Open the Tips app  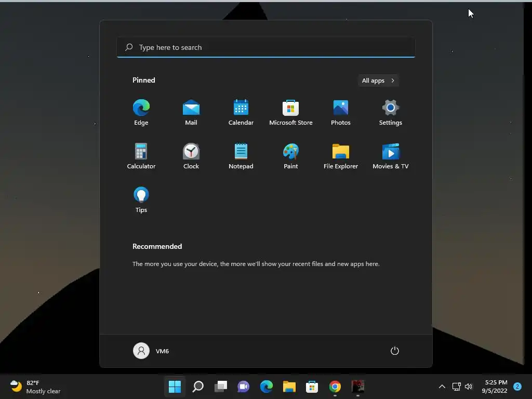pyautogui.click(x=141, y=200)
